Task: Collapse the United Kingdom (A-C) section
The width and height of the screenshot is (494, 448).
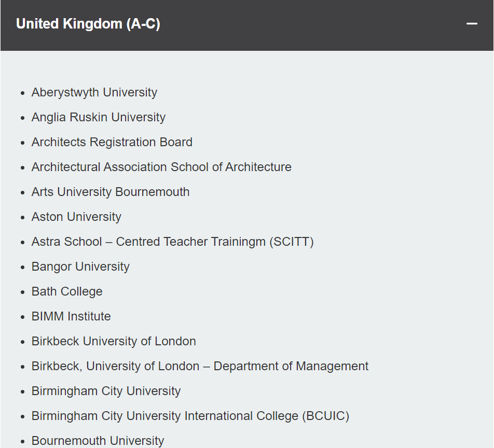Action: pyautogui.click(x=472, y=24)
